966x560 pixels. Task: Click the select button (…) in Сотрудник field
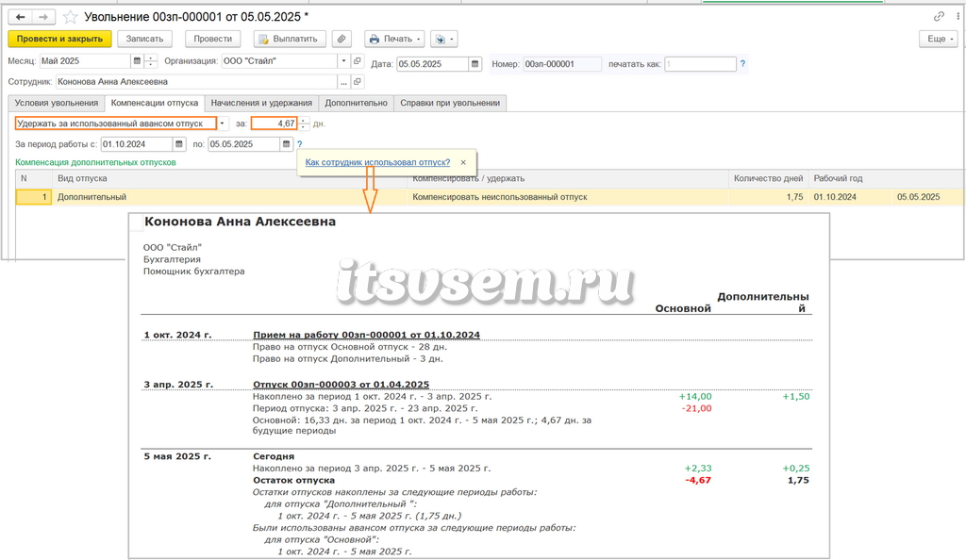click(343, 82)
